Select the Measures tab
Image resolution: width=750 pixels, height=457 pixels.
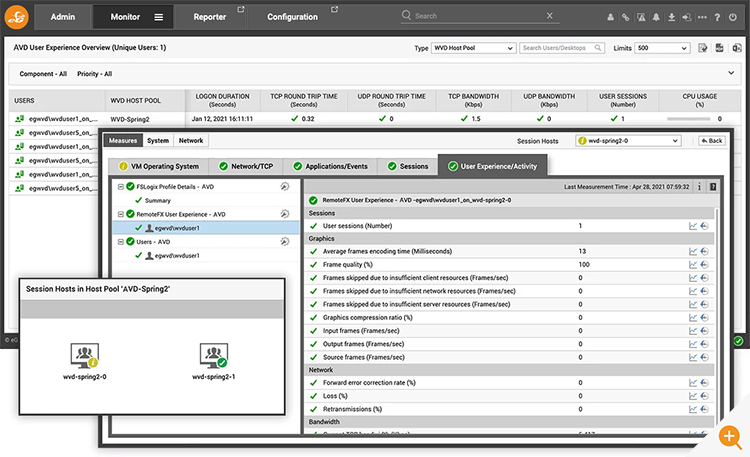click(x=123, y=141)
